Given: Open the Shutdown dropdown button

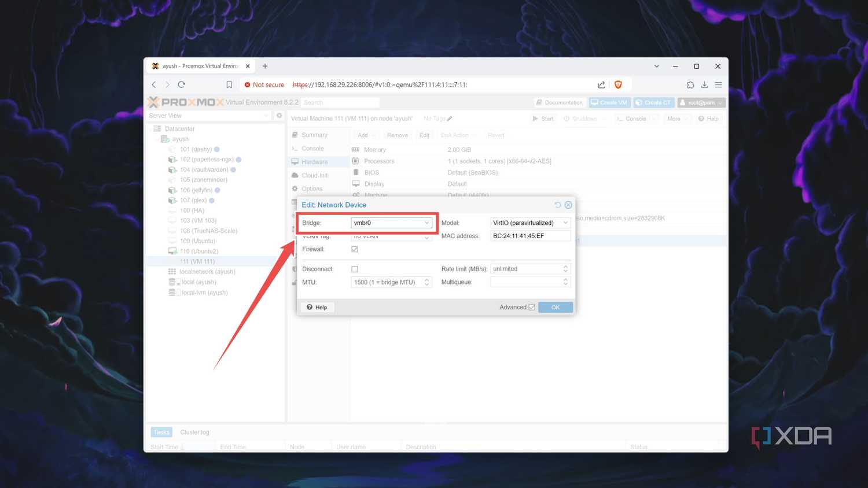Looking at the screenshot, I should (x=584, y=119).
